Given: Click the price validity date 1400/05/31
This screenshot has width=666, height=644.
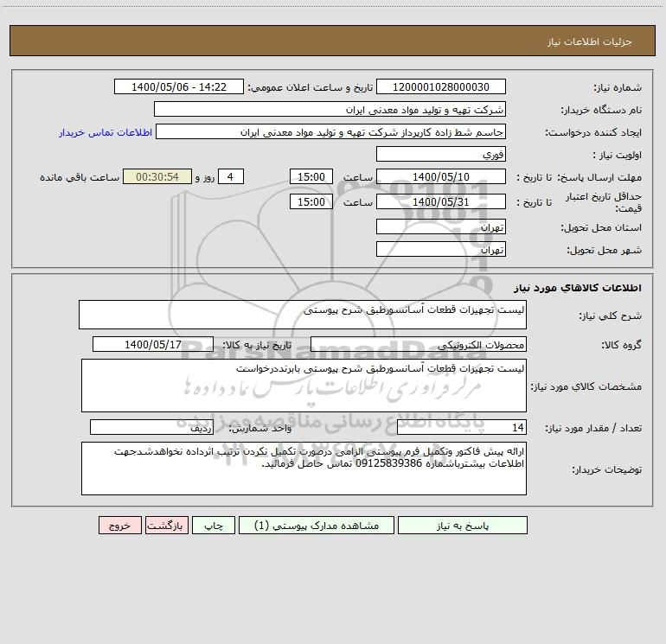Looking at the screenshot, I should point(441,201).
